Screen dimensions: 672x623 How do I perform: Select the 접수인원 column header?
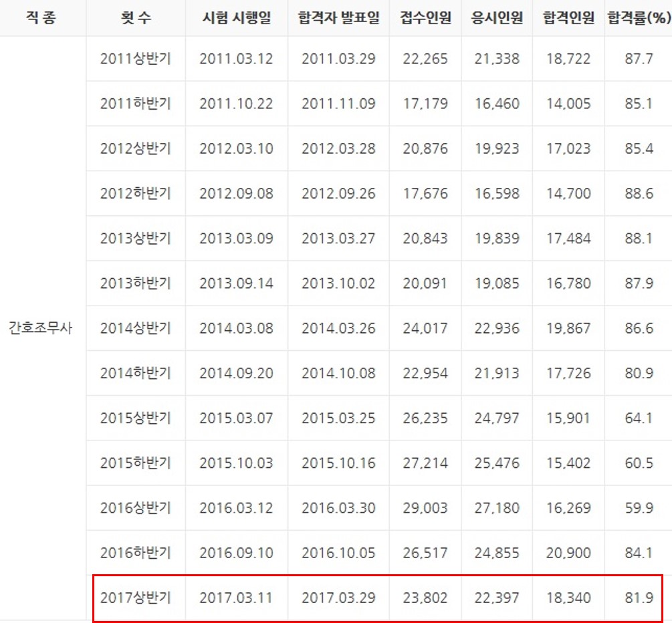point(425,17)
